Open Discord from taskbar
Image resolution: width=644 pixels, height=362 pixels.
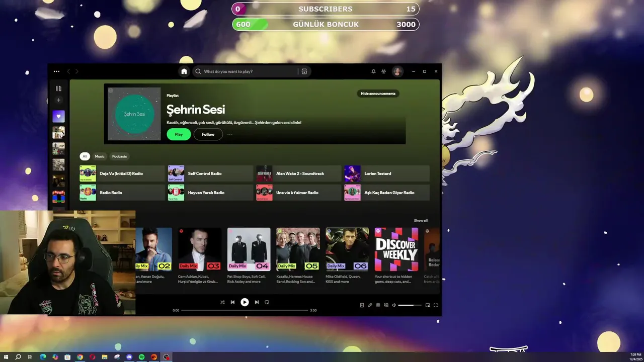click(x=129, y=357)
